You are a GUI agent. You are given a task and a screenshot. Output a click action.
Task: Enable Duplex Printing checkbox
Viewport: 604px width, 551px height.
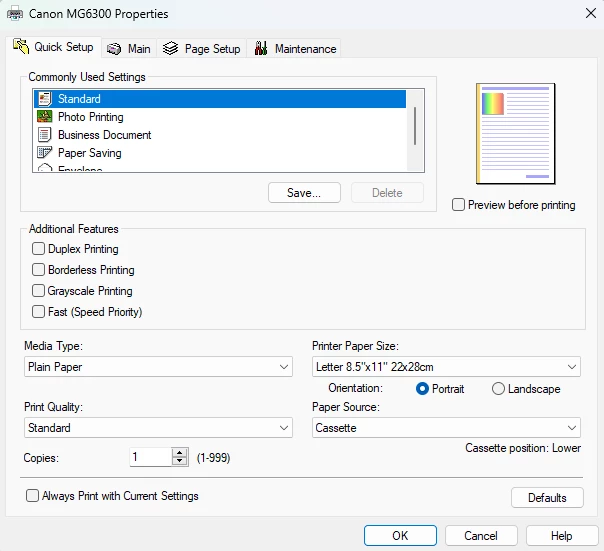click(38, 249)
